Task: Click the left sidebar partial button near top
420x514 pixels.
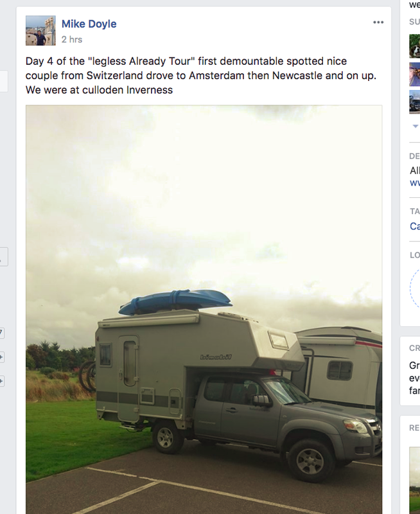Action: point(4,81)
